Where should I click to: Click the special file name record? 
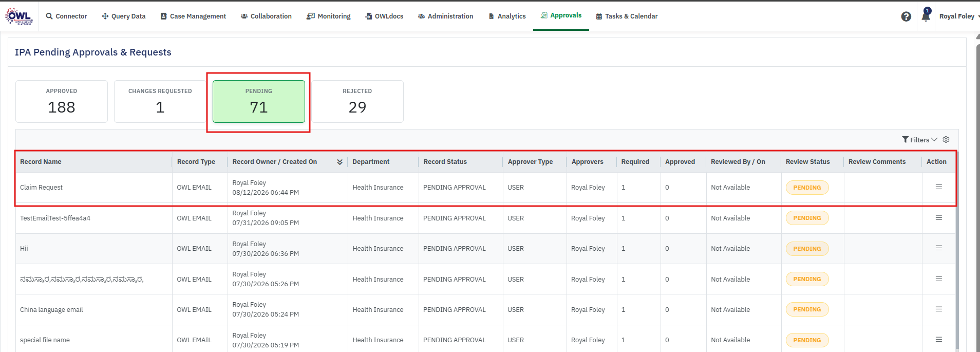pos(45,340)
